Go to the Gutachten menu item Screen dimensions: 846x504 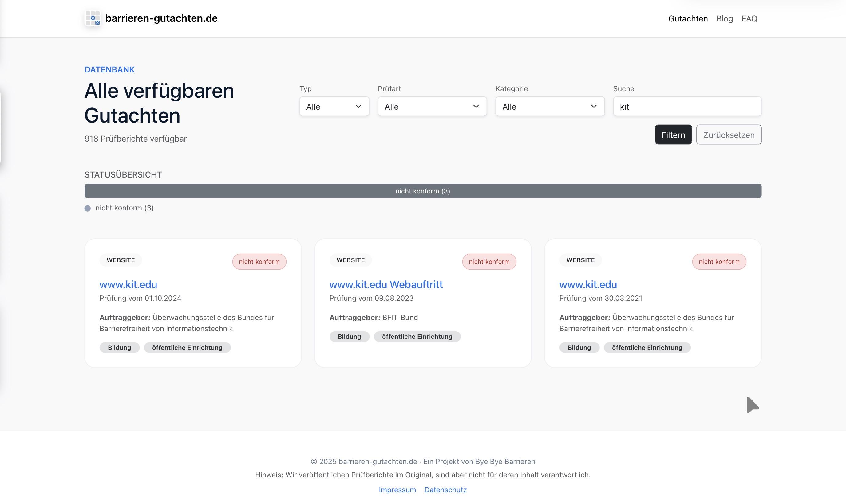point(688,19)
